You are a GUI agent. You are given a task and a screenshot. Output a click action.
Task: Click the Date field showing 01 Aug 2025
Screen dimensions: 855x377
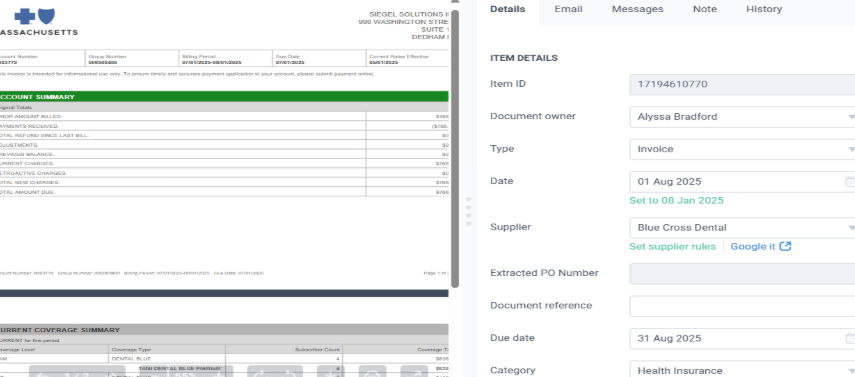click(742, 182)
